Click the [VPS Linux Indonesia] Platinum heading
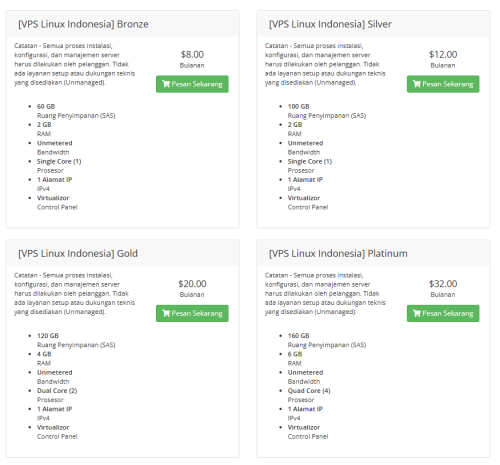500x465 pixels. 338,254
